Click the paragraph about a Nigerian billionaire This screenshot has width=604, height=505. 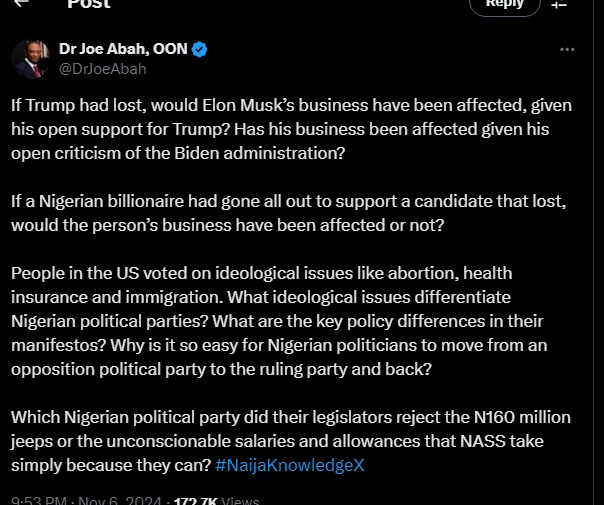coord(288,212)
